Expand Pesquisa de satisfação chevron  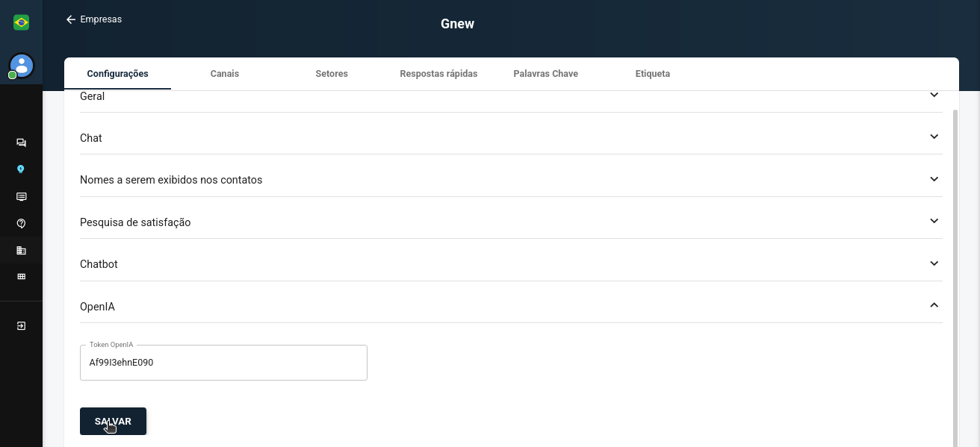934,221
